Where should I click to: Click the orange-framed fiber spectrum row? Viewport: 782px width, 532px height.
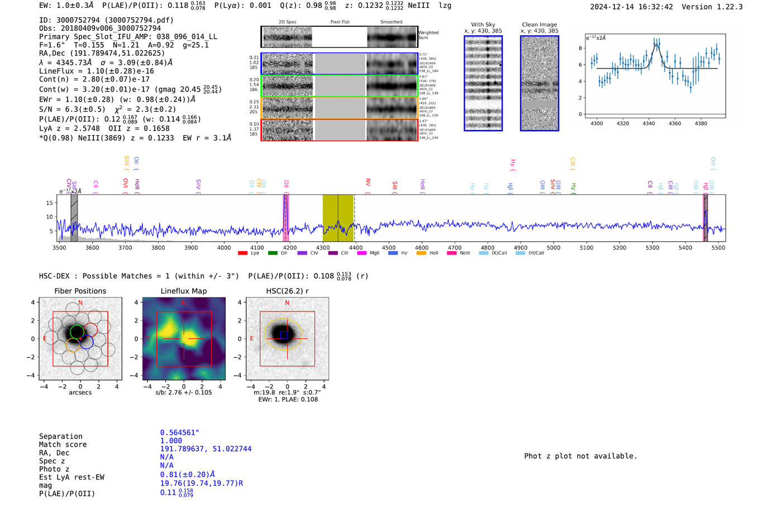tap(340, 108)
